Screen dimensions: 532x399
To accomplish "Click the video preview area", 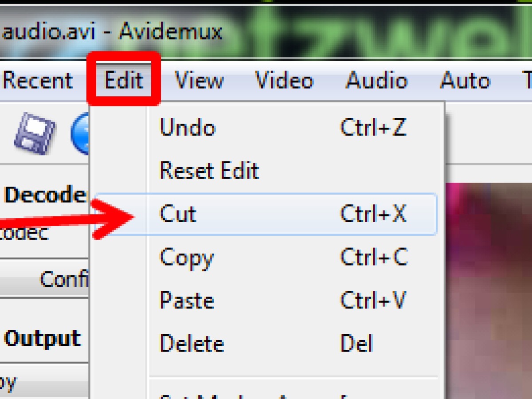I will (x=488, y=288).
